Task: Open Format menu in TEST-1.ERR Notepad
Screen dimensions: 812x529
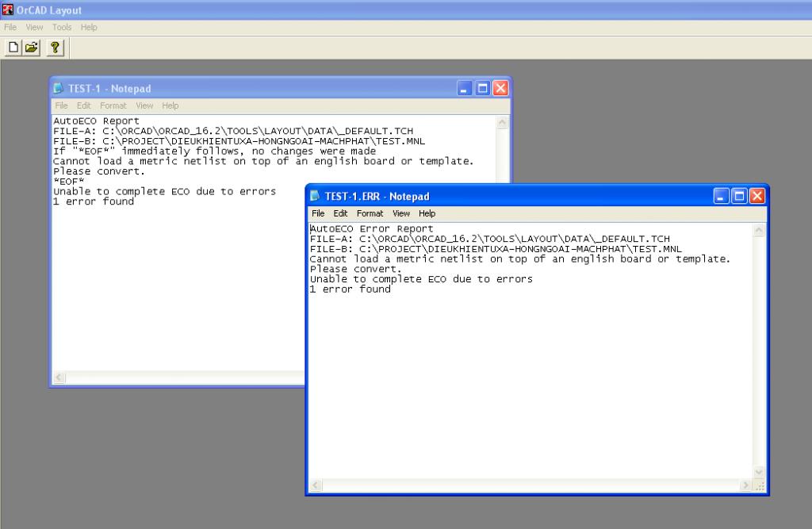Action: click(370, 213)
